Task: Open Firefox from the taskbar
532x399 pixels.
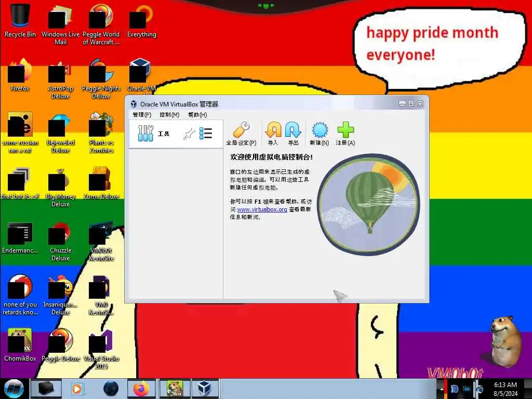Action: [141, 389]
